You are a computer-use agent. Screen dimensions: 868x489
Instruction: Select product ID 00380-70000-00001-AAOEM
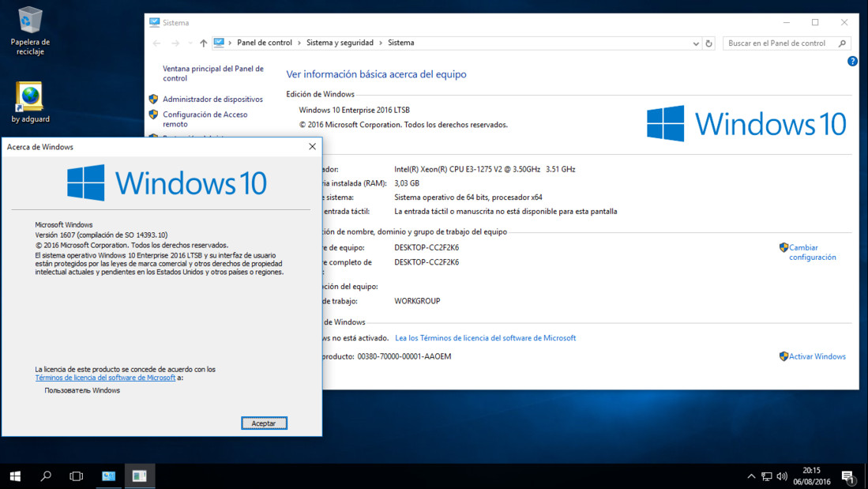tap(404, 356)
